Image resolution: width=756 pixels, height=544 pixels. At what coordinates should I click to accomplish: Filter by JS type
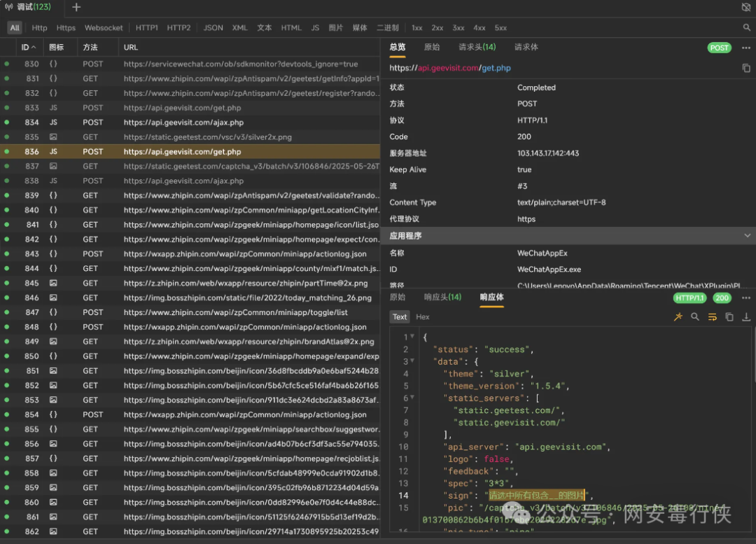[315, 27]
